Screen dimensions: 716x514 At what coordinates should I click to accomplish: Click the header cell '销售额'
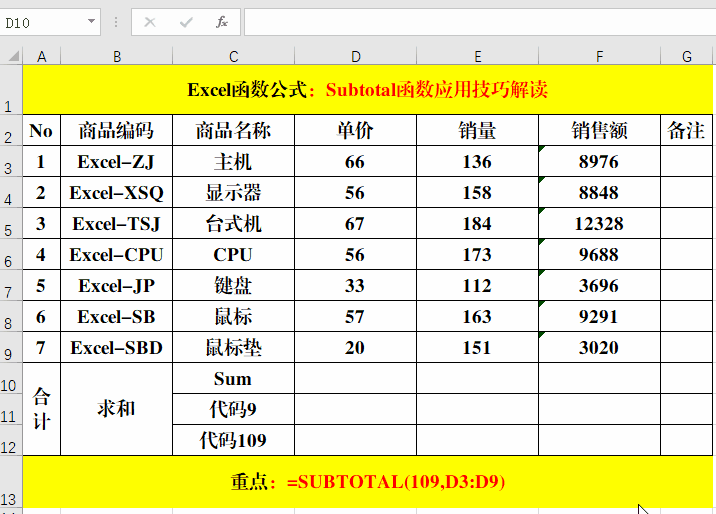click(599, 131)
